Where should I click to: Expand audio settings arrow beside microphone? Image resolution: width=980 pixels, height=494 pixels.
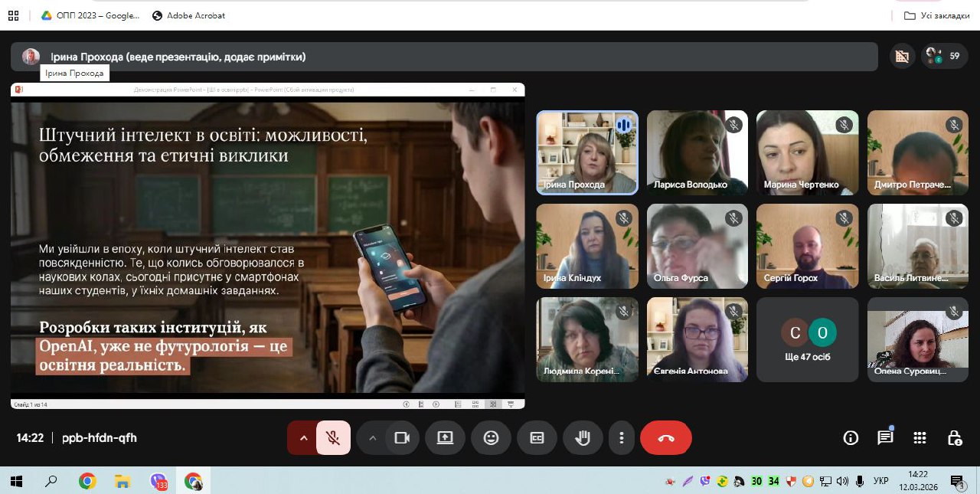(x=303, y=438)
